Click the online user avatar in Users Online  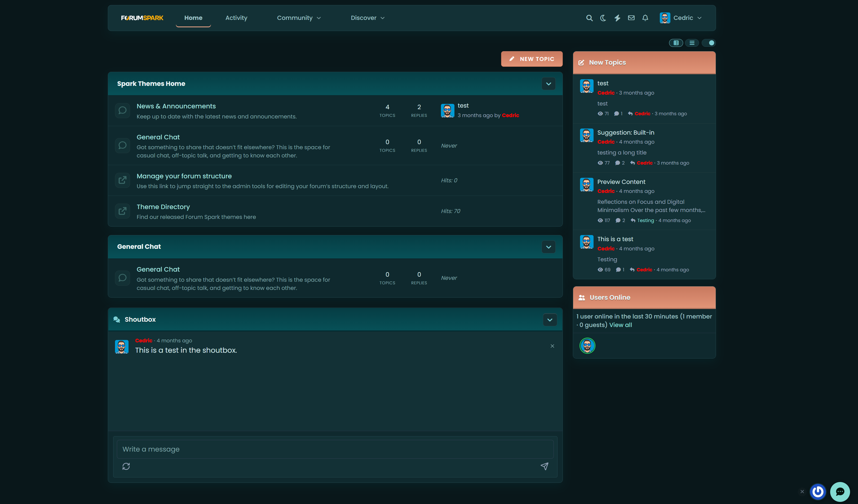587,346
